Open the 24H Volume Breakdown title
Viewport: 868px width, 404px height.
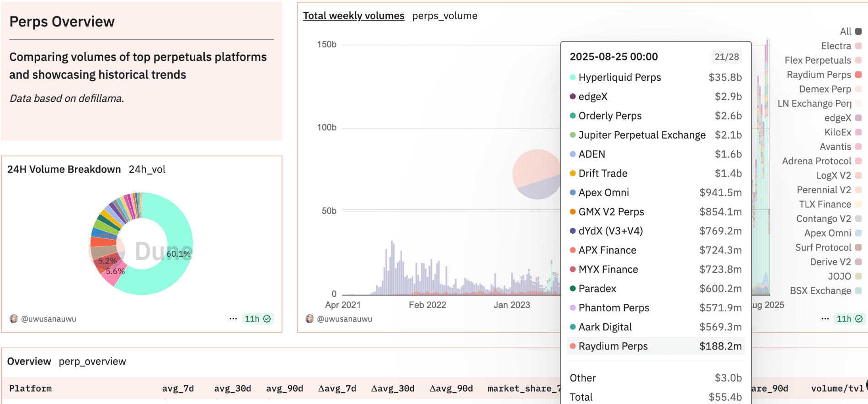64,169
